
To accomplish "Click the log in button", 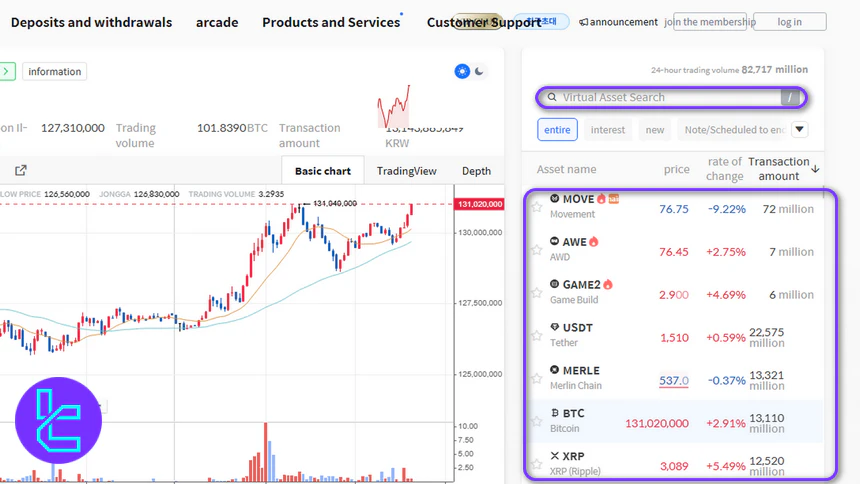I will click(789, 22).
